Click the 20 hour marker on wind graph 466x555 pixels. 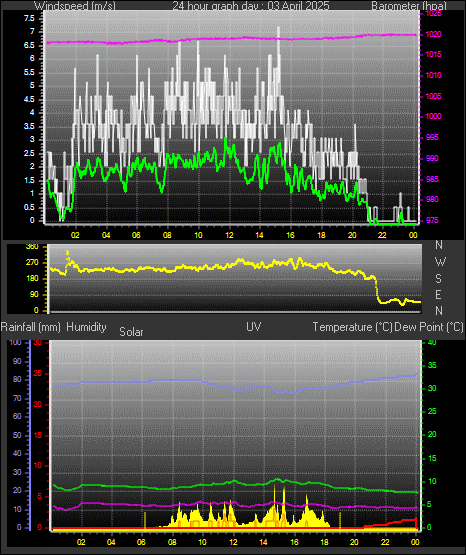tap(352, 235)
